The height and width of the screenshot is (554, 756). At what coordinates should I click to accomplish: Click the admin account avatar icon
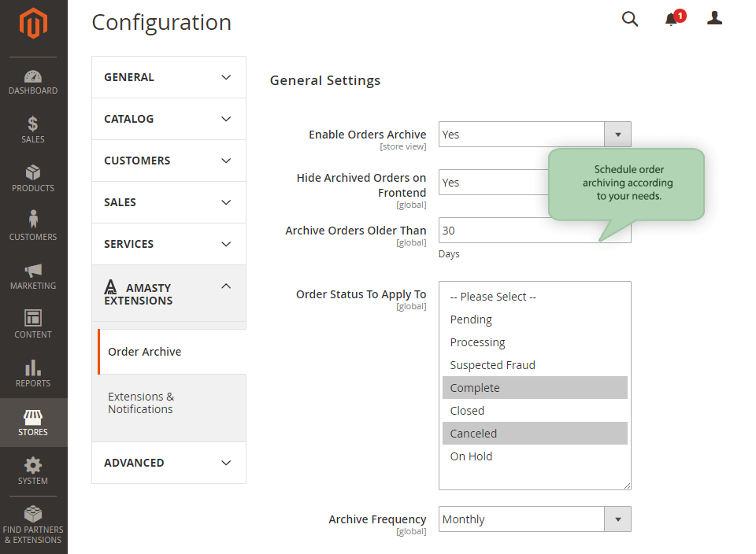point(713,17)
